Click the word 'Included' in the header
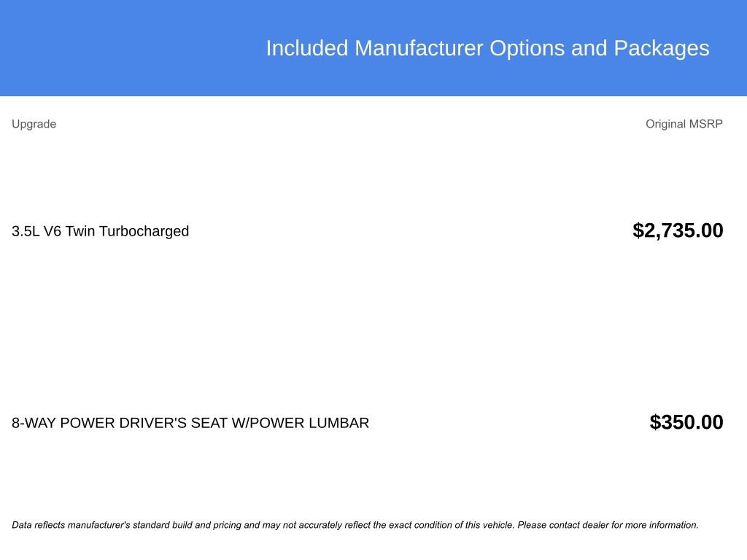 pos(307,48)
